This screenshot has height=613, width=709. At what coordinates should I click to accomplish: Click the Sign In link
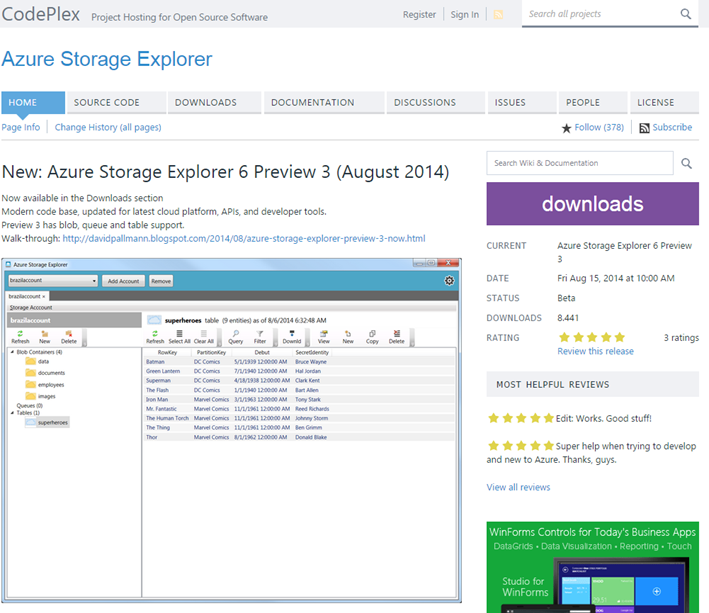[464, 14]
